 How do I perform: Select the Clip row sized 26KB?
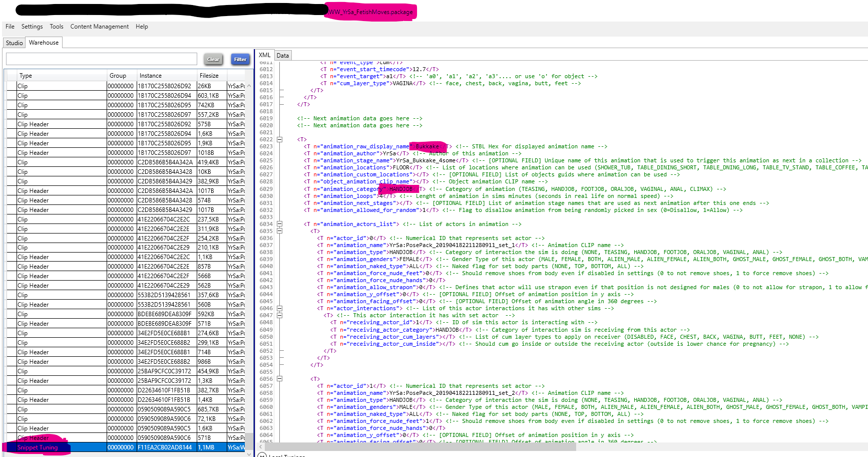click(125, 86)
